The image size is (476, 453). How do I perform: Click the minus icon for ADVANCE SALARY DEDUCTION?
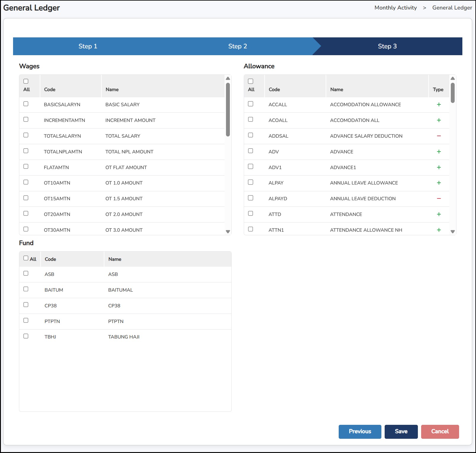tap(439, 136)
